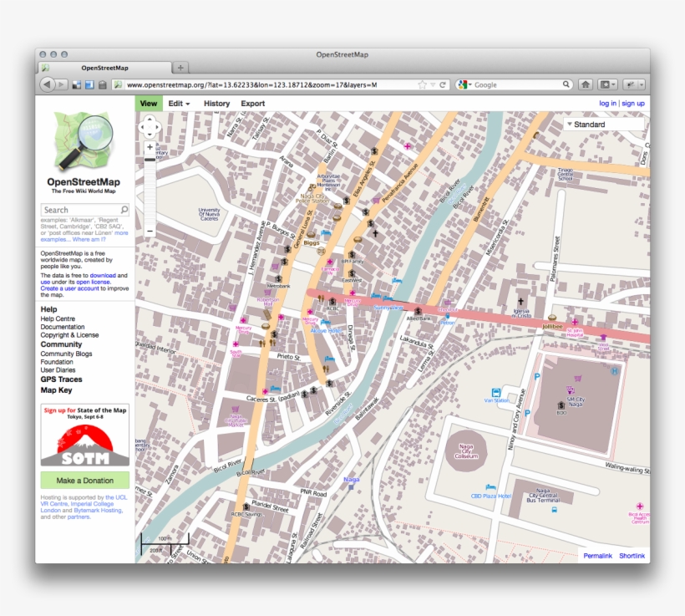
Task: Open the Shortlink link
Action: (632, 556)
